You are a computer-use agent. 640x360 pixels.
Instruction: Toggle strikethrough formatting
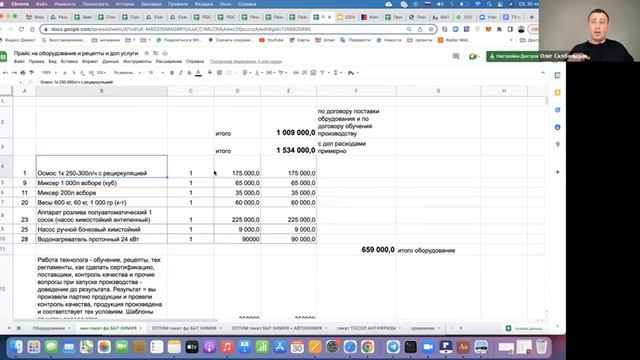tap(189, 73)
